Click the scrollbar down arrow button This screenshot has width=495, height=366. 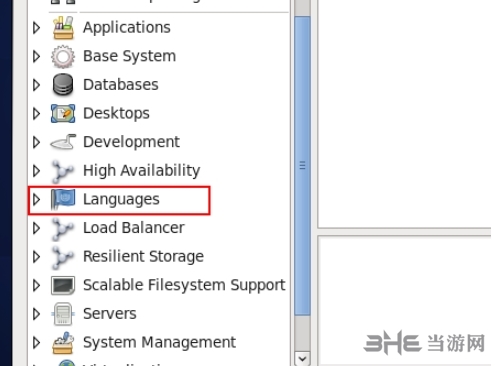pos(302,359)
